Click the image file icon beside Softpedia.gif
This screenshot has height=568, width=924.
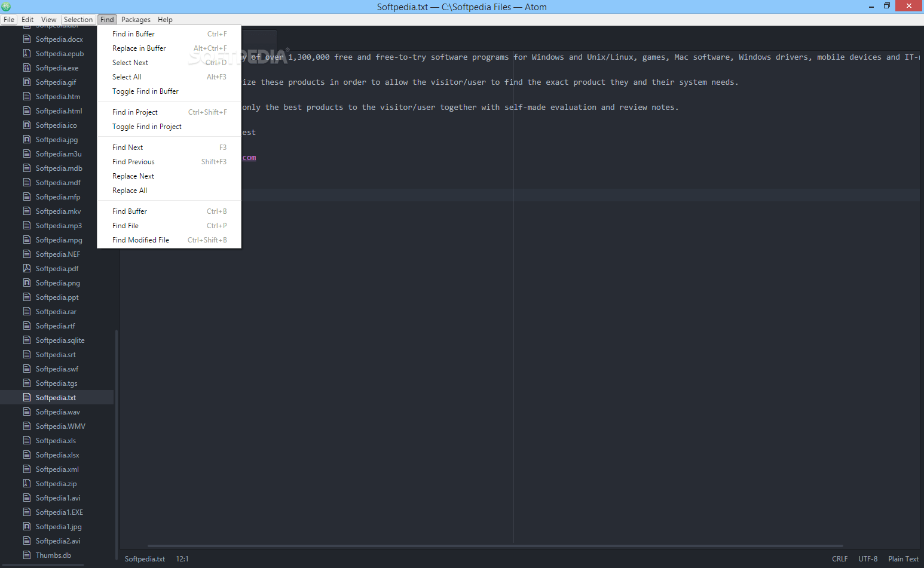[27, 82]
